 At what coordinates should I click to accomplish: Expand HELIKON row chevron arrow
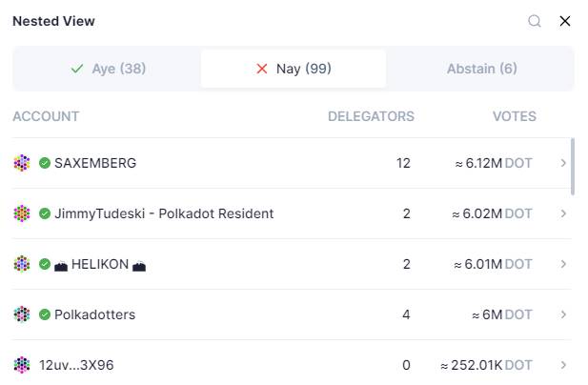pos(563,264)
